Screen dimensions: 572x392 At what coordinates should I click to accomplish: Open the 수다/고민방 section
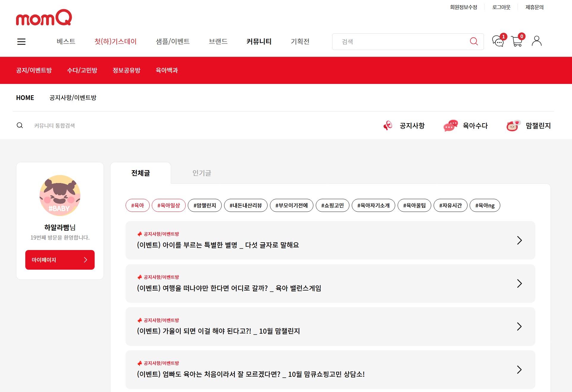click(x=83, y=70)
